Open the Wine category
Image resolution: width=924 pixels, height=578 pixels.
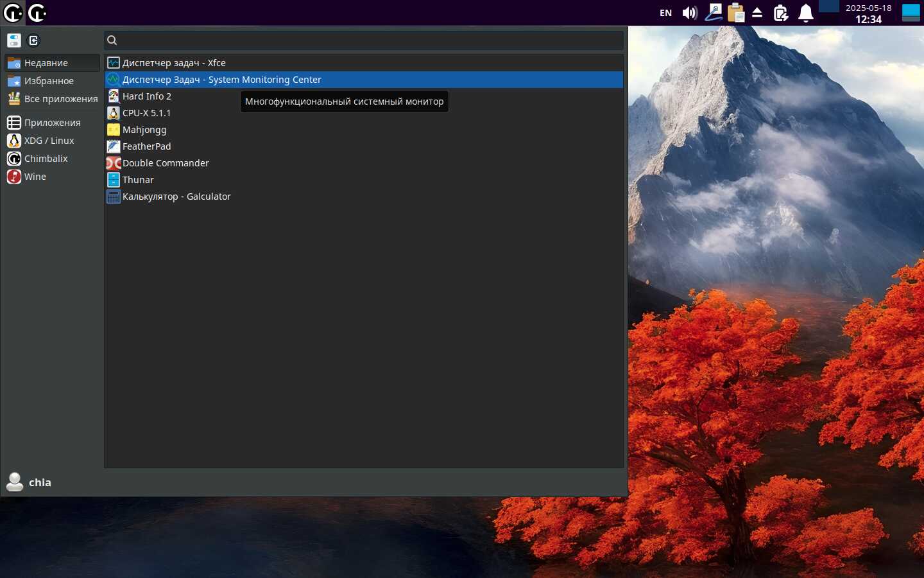click(35, 177)
